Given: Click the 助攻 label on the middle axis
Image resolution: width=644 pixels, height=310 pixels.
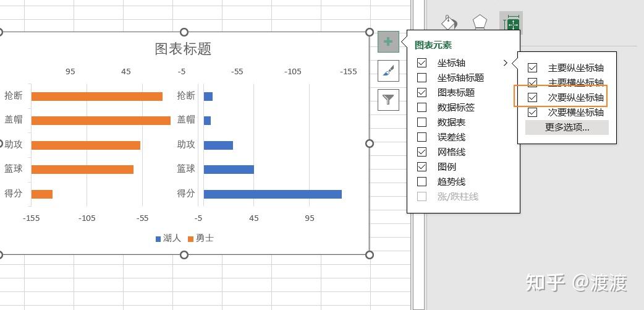Looking at the screenshot, I should tap(185, 144).
